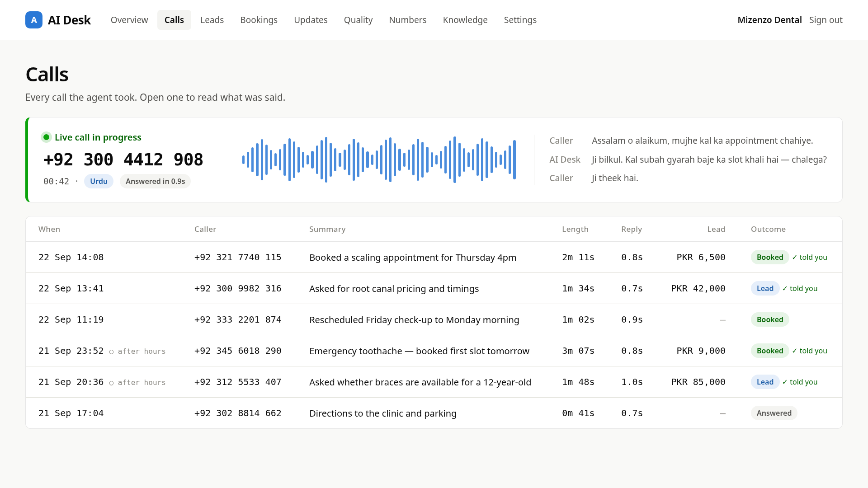Click the Urdu language badge

point(99,181)
